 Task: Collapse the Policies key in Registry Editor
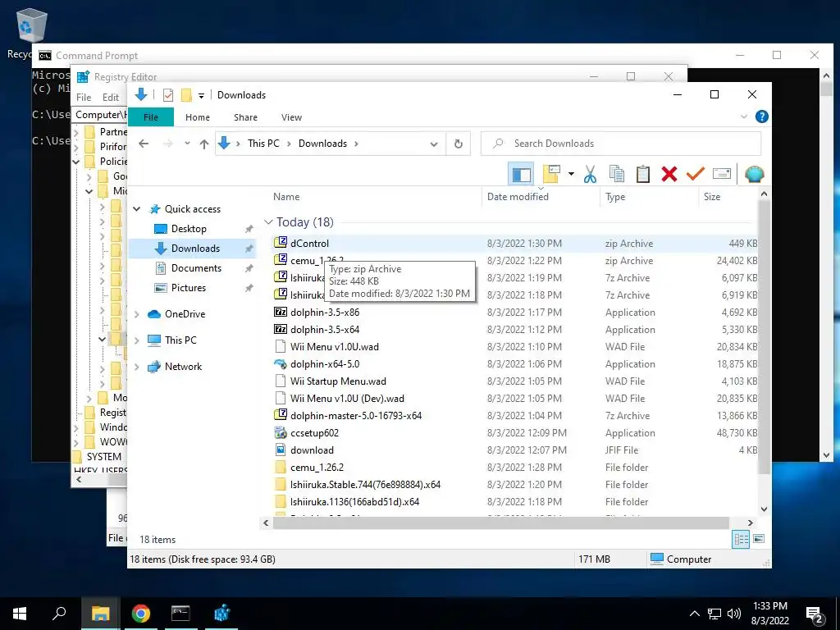pos(76,162)
